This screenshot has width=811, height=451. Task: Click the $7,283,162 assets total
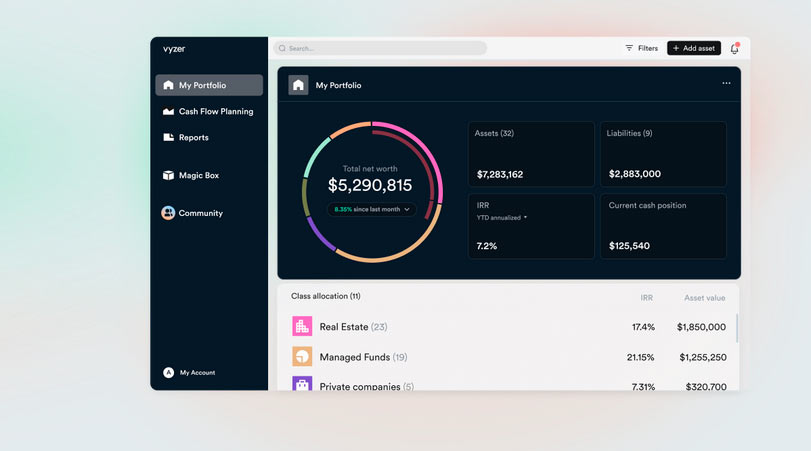point(500,174)
